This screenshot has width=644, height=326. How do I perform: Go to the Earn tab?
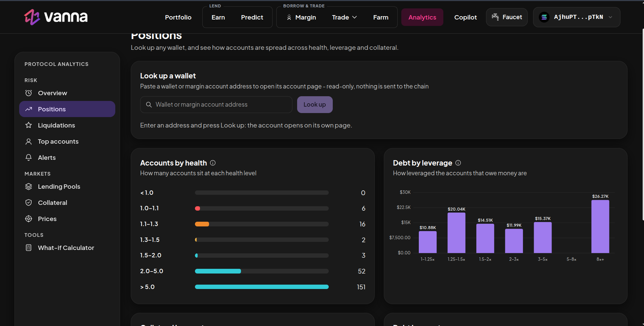point(218,17)
